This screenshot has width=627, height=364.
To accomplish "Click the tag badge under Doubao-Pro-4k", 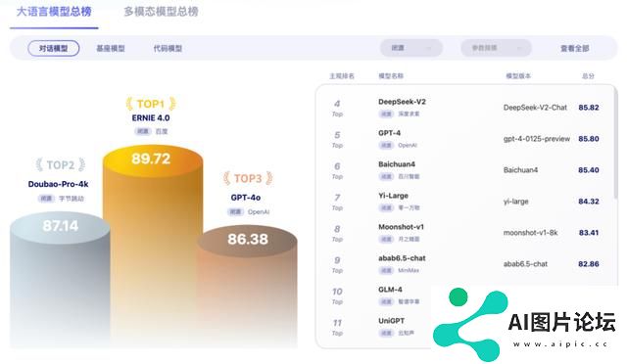I will click(46, 199).
